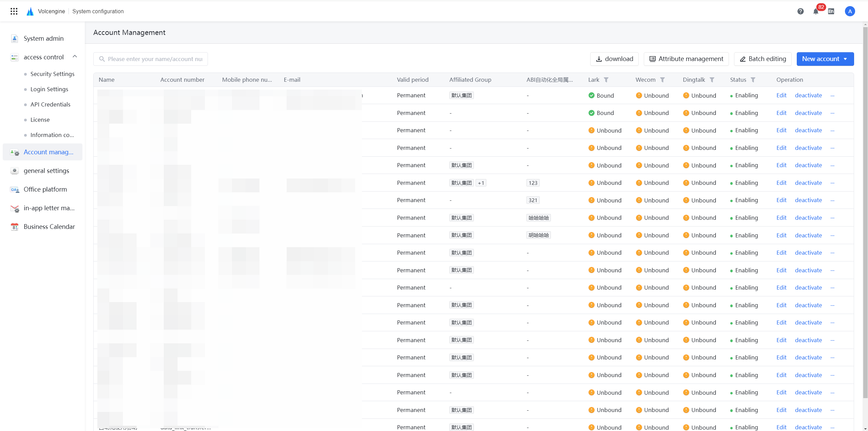Open more options in the 321 row

(x=832, y=200)
